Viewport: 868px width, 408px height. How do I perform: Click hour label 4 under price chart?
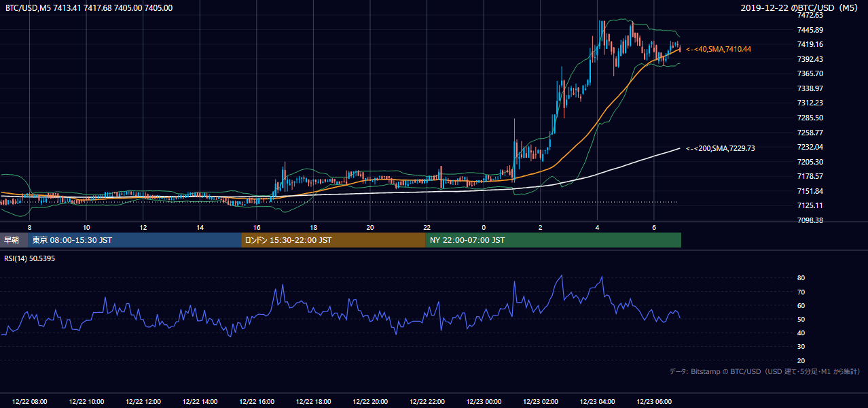(x=597, y=227)
